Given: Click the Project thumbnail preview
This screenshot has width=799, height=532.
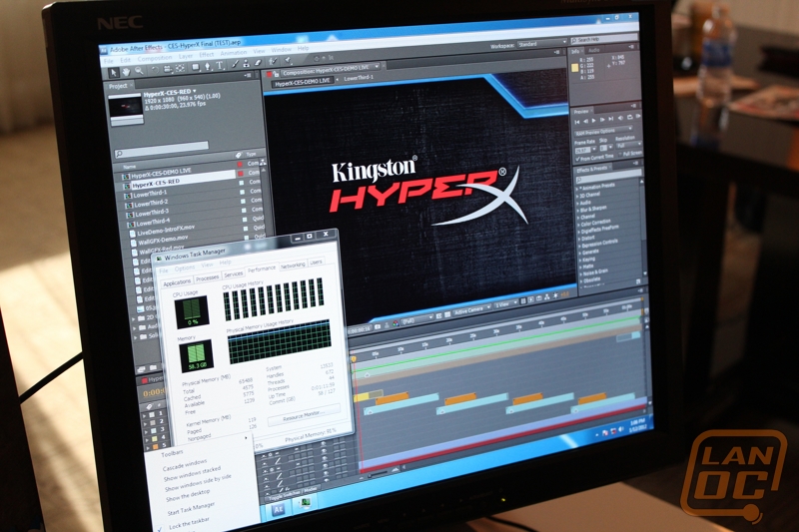Looking at the screenshot, I should 126,110.
